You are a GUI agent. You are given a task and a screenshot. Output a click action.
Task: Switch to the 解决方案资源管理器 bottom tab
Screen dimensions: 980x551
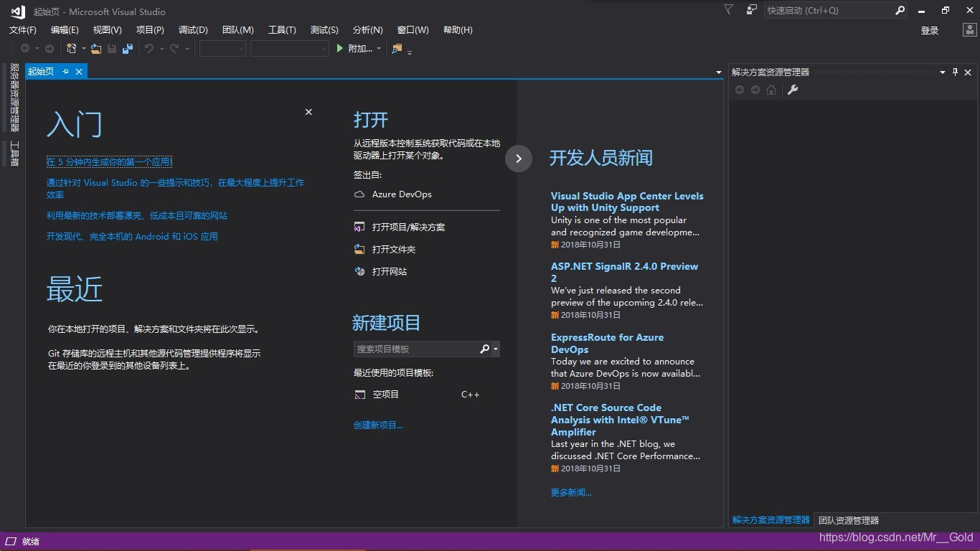[x=771, y=520]
